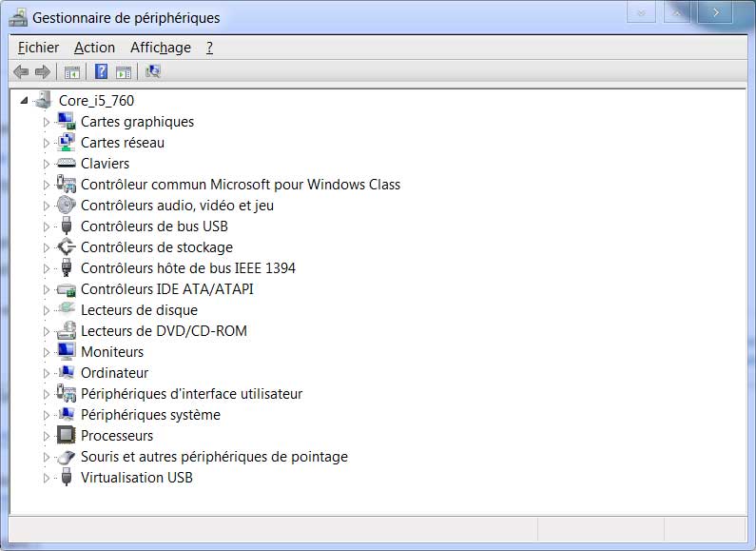Screen dimensions: 756x551
Task: Click the Ordinateur icon
Action: click(67, 372)
